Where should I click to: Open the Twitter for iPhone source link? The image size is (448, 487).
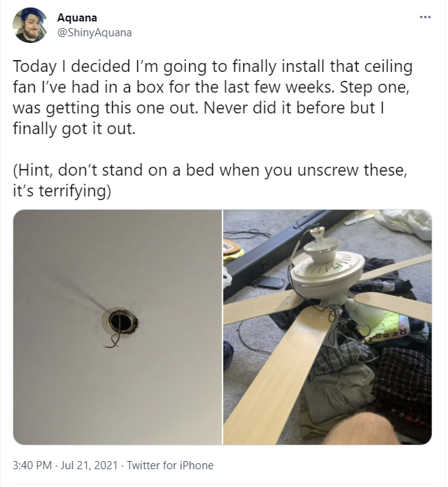click(x=170, y=466)
